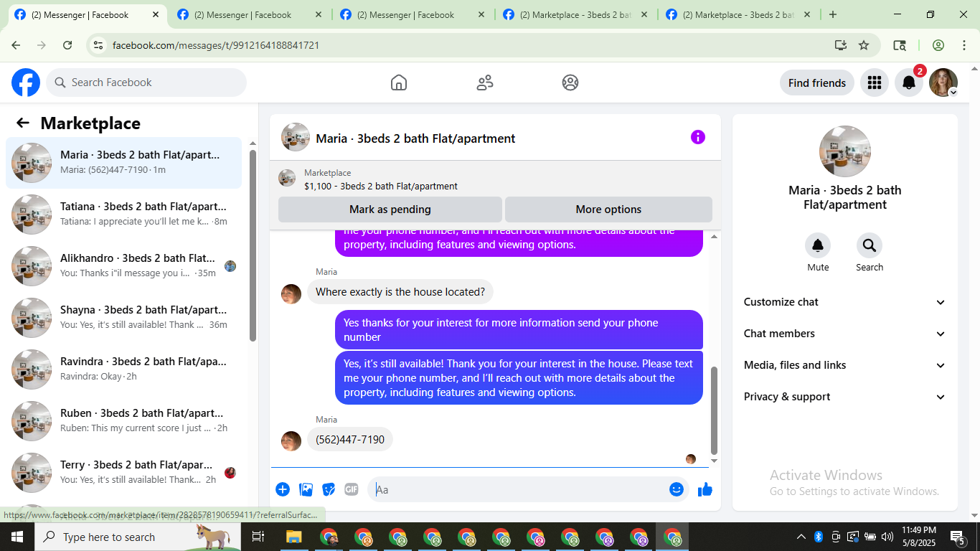Open File Explorer from the taskbar

tap(293, 537)
